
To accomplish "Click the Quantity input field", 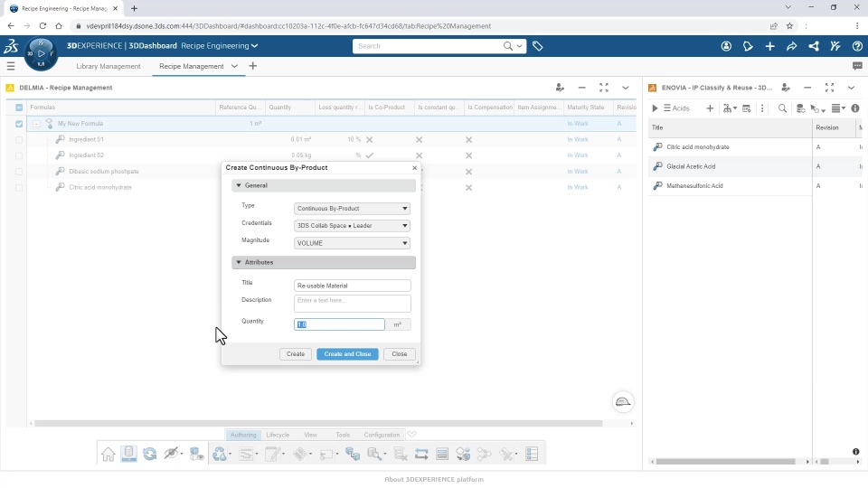I will pos(339,324).
